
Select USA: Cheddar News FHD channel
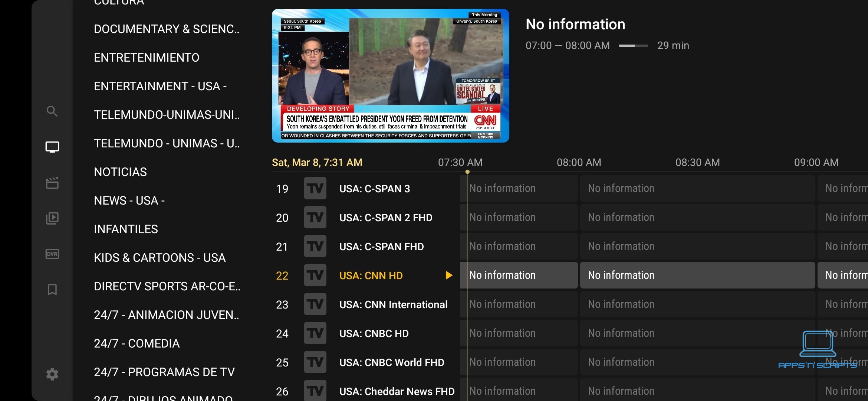pyautogui.click(x=397, y=391)
